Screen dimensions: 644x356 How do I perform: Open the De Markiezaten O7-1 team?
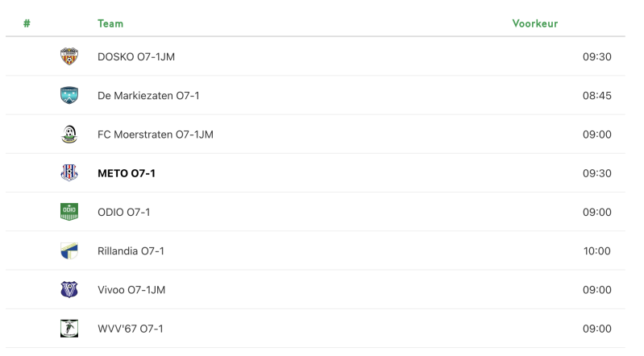148,96
